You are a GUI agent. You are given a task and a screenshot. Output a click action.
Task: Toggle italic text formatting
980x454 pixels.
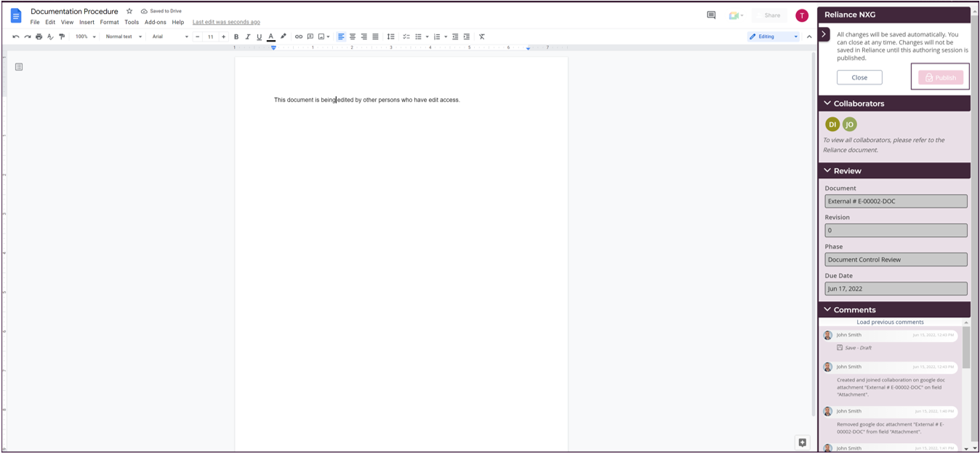pos(247,36)
